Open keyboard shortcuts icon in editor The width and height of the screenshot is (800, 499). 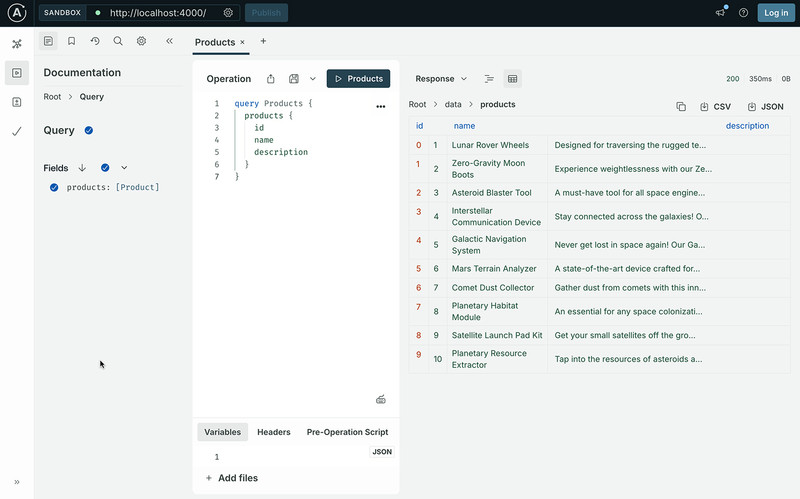pos(381,400)
